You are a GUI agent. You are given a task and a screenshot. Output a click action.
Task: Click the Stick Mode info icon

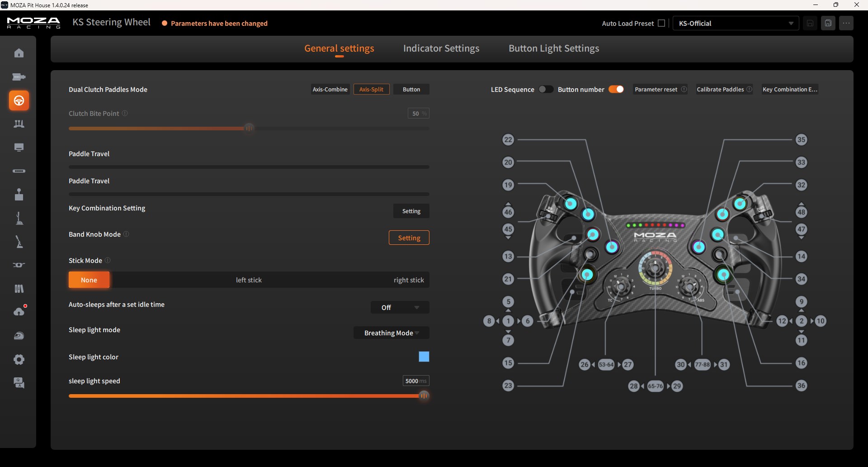[108, 260]
